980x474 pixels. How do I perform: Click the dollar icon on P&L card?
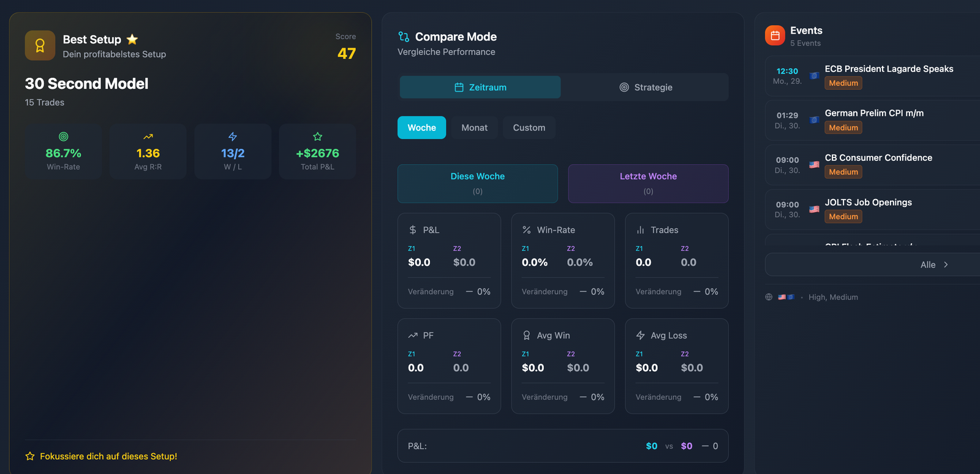413,230
